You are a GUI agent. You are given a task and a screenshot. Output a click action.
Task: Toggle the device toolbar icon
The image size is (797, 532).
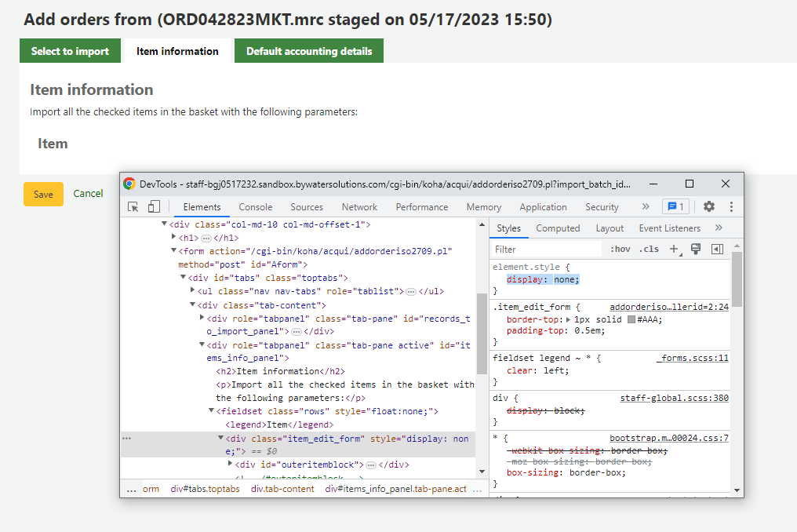154,207
